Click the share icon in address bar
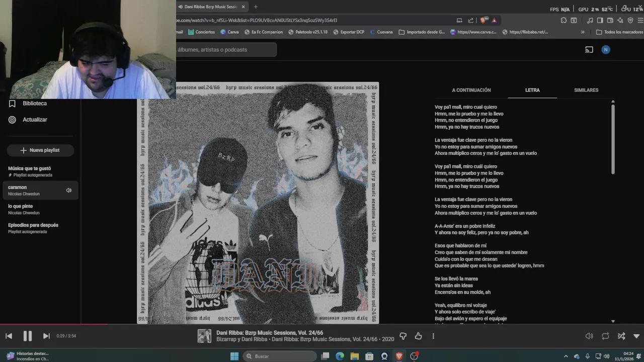Screen dimensions: 644x362 pos(471,21)
